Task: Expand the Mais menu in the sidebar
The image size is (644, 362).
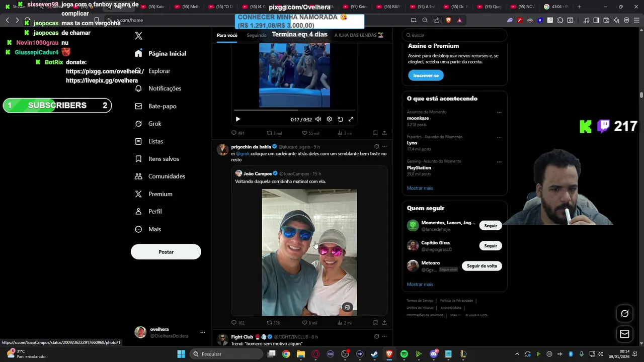Action: (x=148, y=229)
